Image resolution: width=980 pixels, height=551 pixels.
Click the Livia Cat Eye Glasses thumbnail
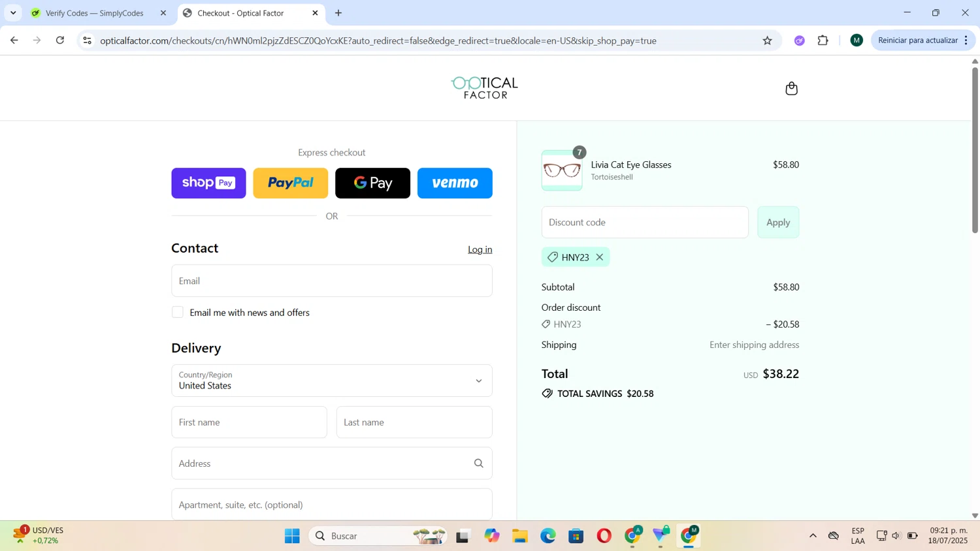(562, 170)
